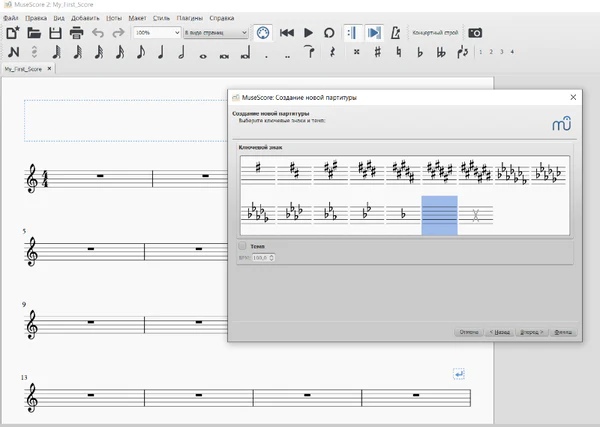The width and height of the screenshot is (600, 427).
Task: Open the Ноты menu
Action: coord(114,18)
